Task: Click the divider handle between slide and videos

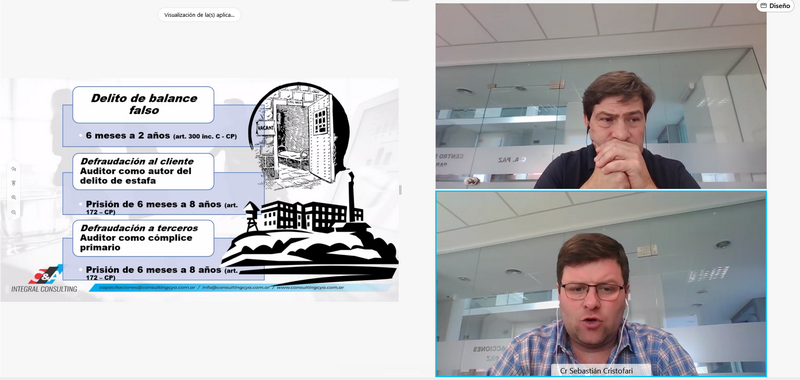Action: coord(400,190)
